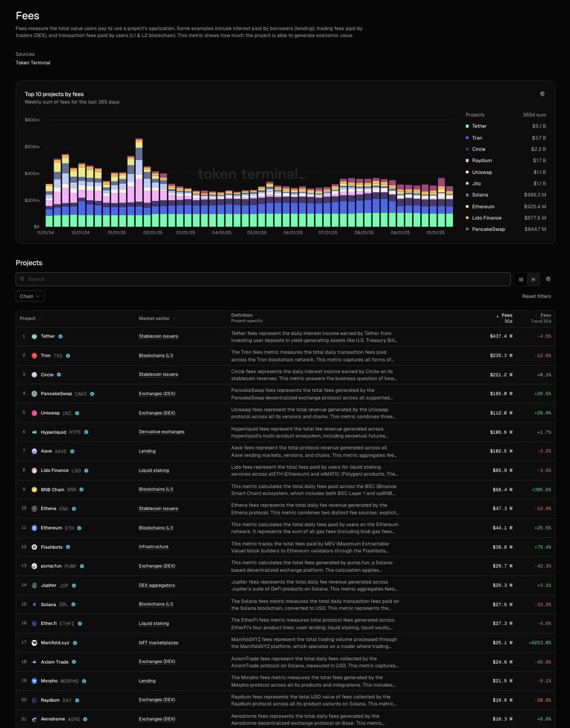Click the Reset filters button

537,296
